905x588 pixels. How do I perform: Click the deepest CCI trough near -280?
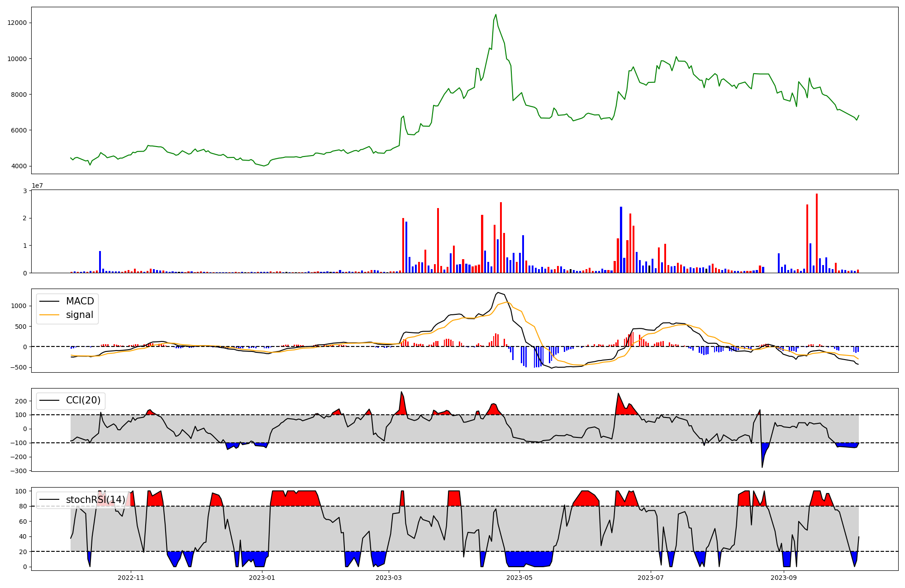coord(762,467)
